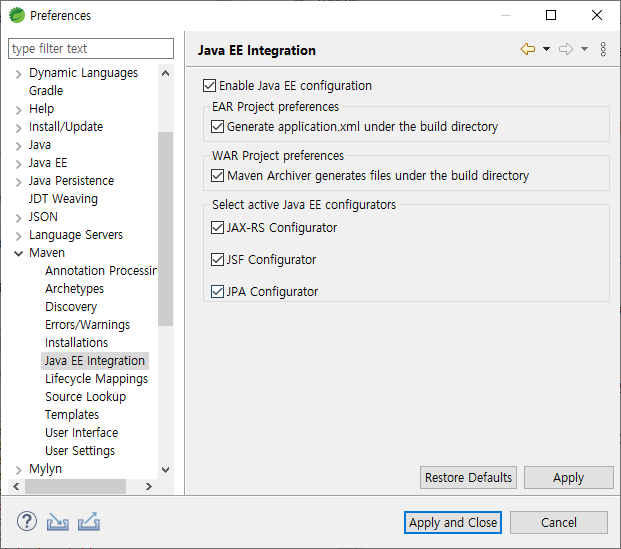Uncheck the JSF Configurator checkbox
Viewport: 621px width, 549px height.
tap(217, 260)
